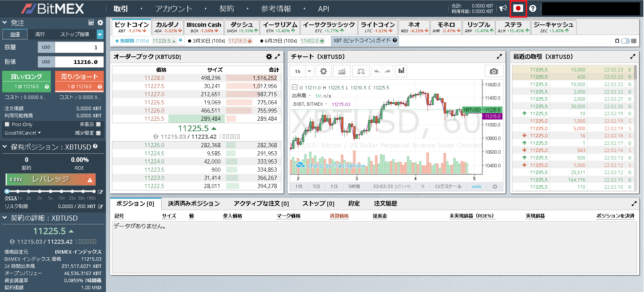Tick the 非表示 hidden order checkbox
Viewport: 644px width, 292px height.
[x=98, y=124]
